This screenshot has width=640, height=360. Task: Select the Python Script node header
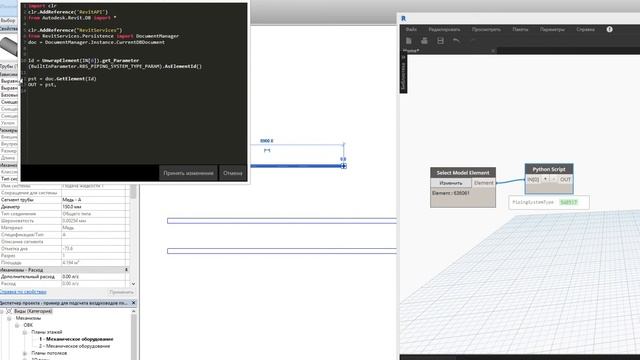click(549, 169)
